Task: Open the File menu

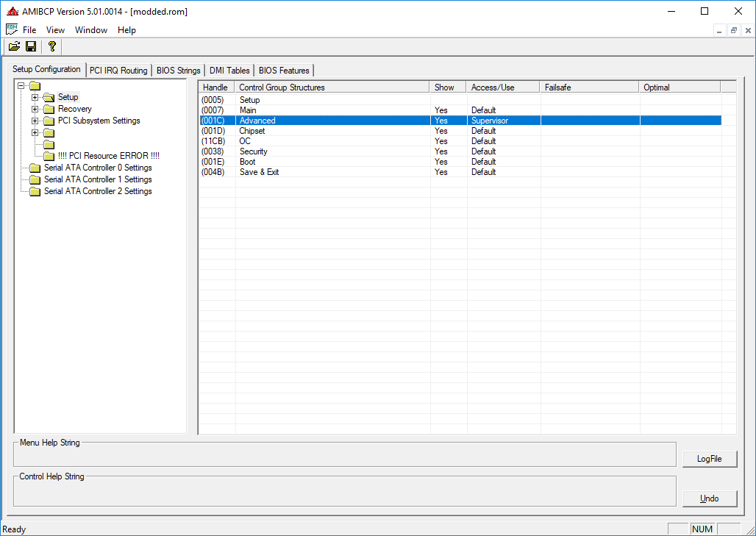Action: pos(29,30)
